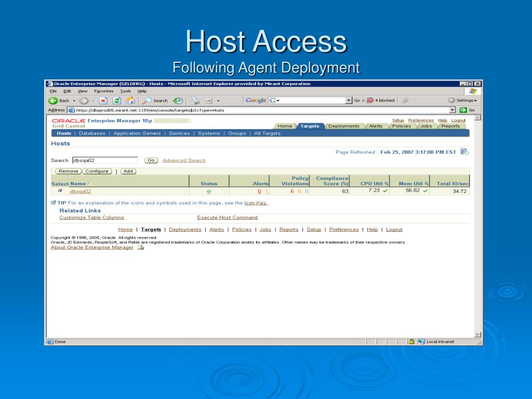The width and height of the screenshot is (532, 399).
Task: Click the popup blocker '4 blocked' icon
Action: [370, 100]
